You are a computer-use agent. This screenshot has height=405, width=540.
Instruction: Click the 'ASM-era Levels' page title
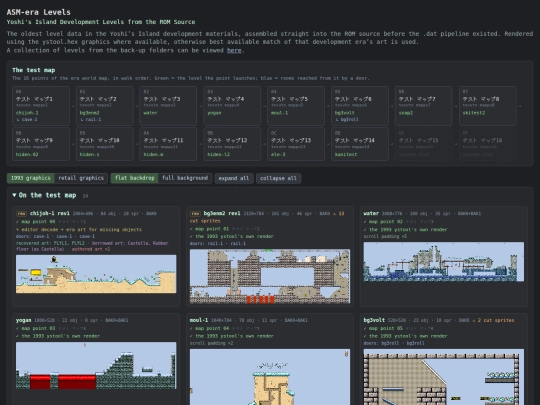click(39, 12)
